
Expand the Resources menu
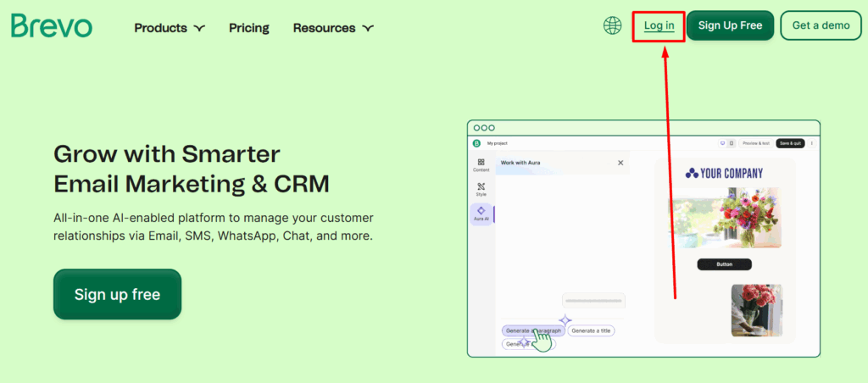[x=333, y=28]
